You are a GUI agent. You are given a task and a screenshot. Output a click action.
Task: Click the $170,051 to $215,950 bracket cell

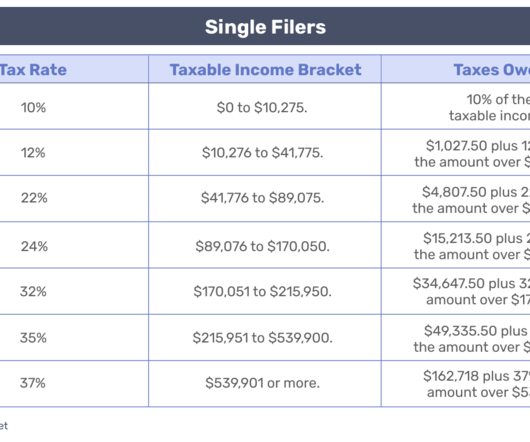265,291
